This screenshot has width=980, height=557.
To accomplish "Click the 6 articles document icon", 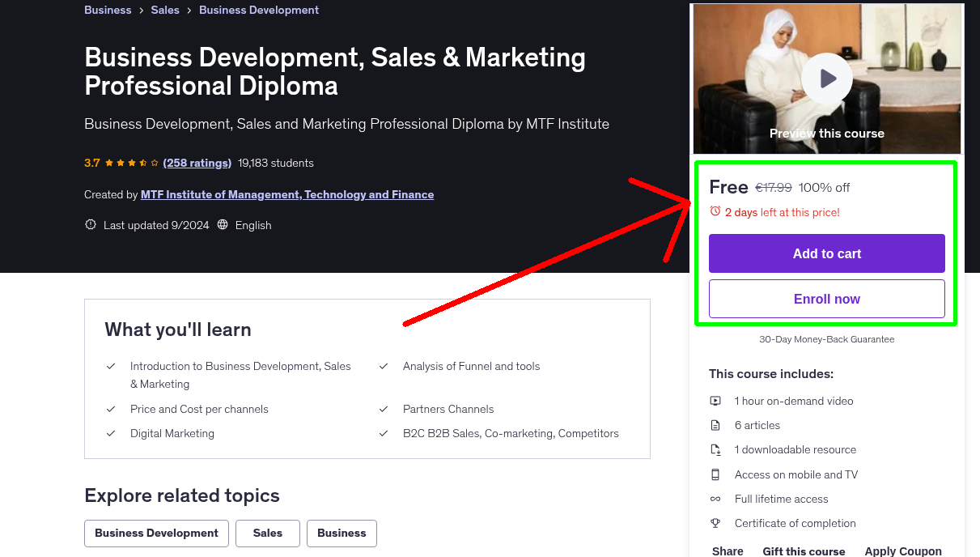I will point(715,425).
